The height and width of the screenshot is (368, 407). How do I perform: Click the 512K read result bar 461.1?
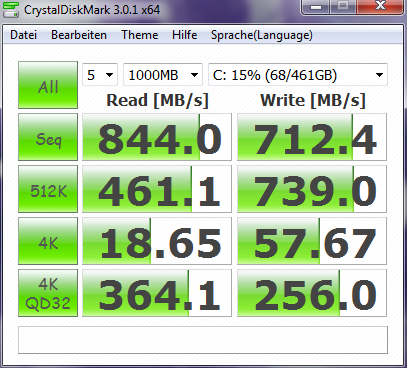(x=157, y=189)
